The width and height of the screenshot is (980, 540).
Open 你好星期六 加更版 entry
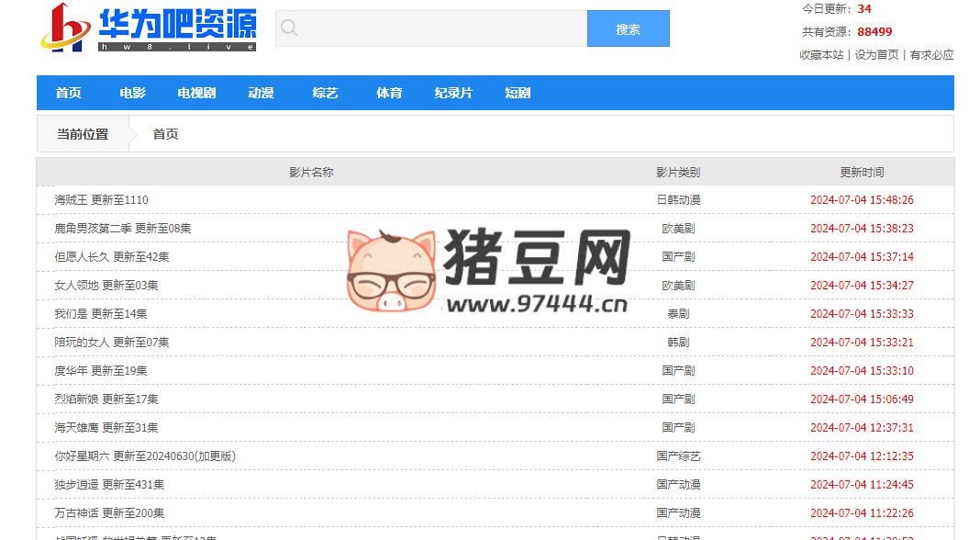[x=147, y=456]
